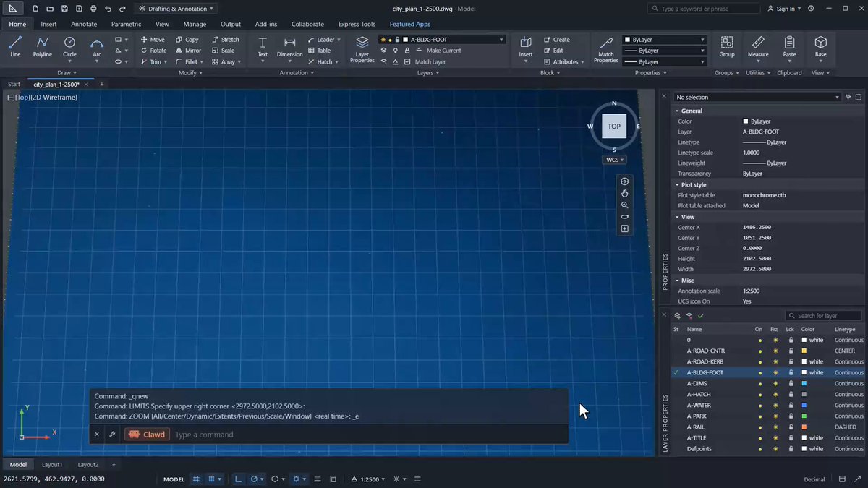Freeze the A-RAIL layer
This screenshot has width=868, height=488.
775,427
